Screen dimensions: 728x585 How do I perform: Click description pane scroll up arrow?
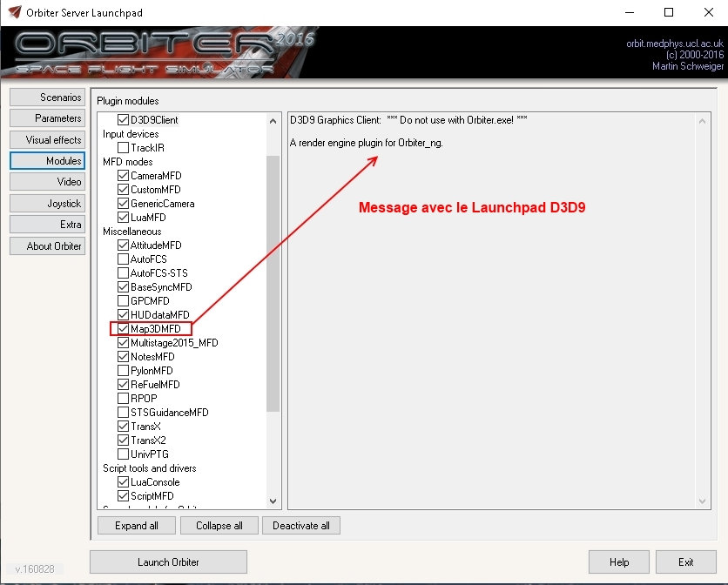pos(702,121)
